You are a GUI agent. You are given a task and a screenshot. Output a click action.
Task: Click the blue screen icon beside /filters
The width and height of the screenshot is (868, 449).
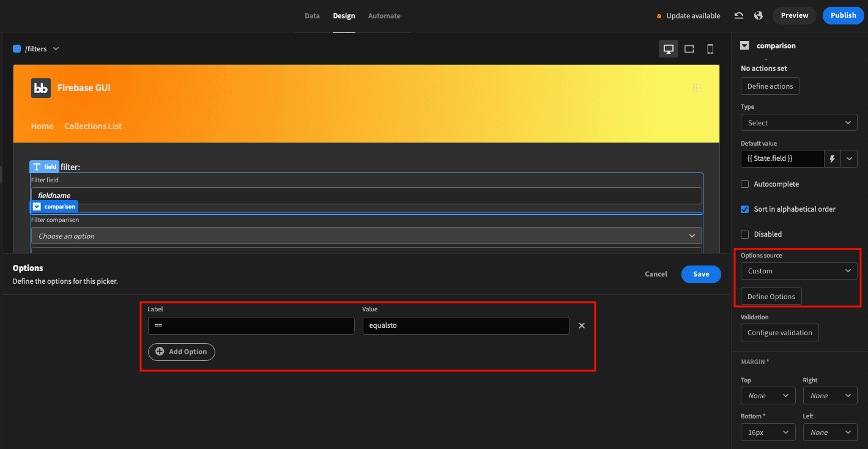(x=17, y=49)
